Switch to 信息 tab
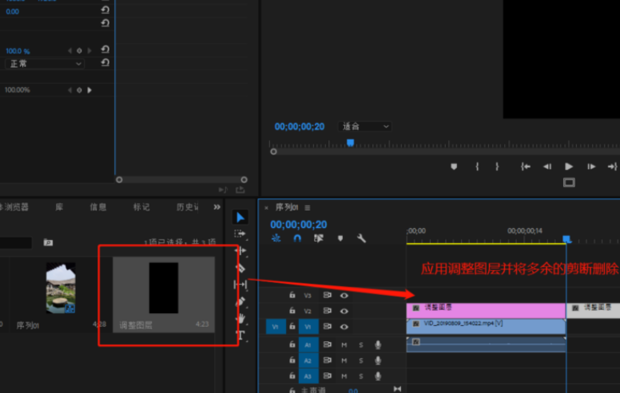Image resolution: width=620 pixels, height=393 pixels. (98, 207)
